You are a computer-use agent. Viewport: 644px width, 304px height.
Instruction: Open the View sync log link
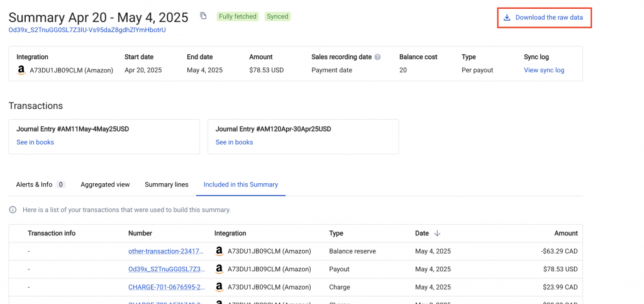[543, 70]
